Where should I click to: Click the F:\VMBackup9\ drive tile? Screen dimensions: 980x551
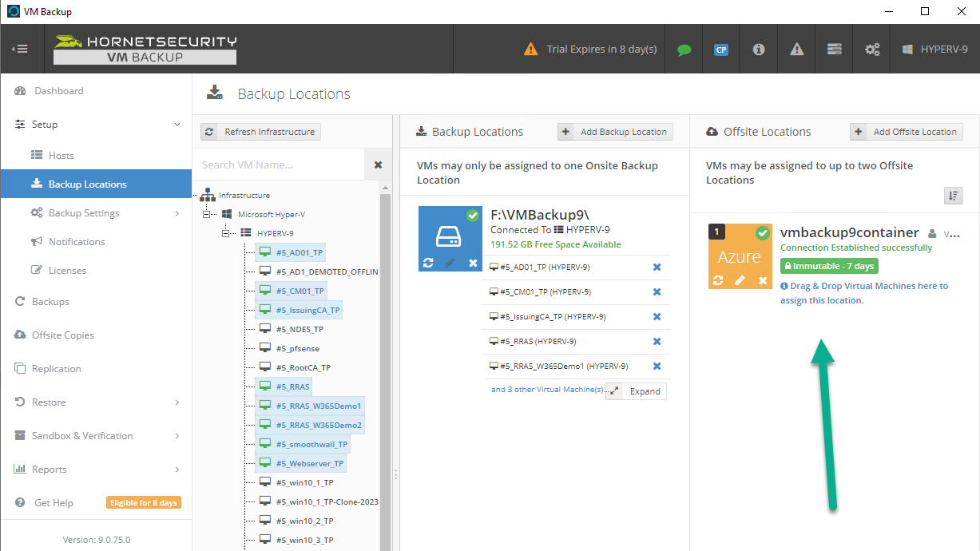450,238
